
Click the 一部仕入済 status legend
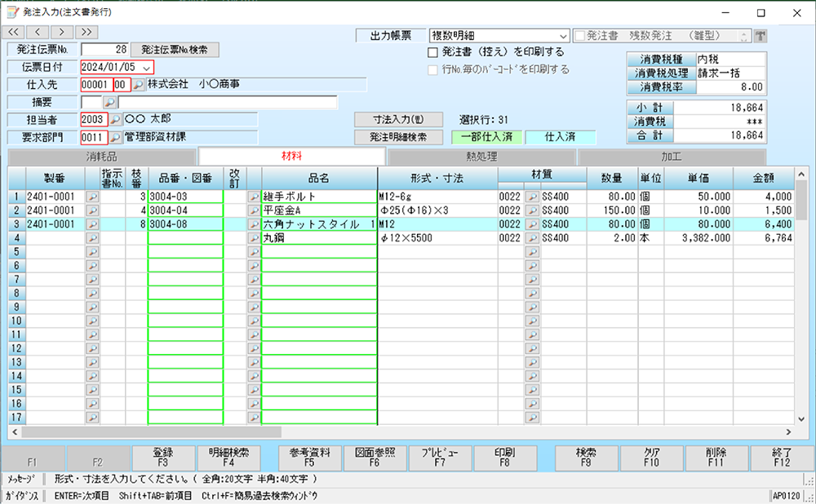click(x=488, y=137)
